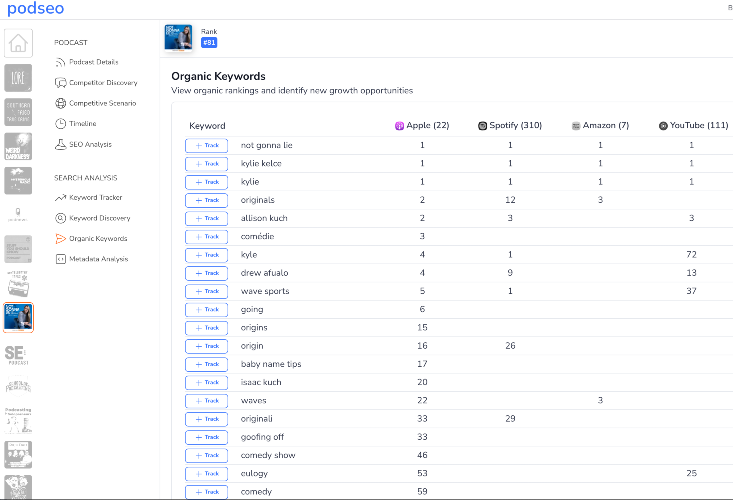Image resolution: width=733 pixels, height=500 pixels.
Task: Click Spotify rank 12 for originals
Action: [510, 200]
